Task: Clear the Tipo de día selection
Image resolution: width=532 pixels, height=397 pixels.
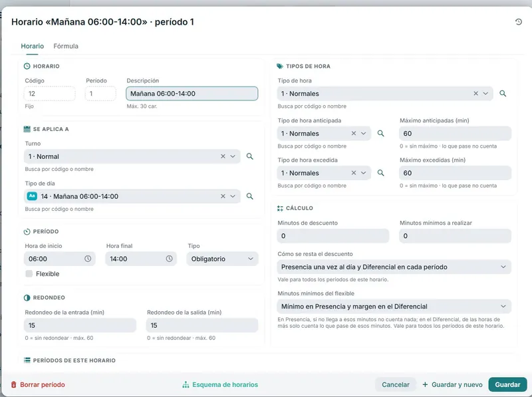Action: (x=223, y=196)
